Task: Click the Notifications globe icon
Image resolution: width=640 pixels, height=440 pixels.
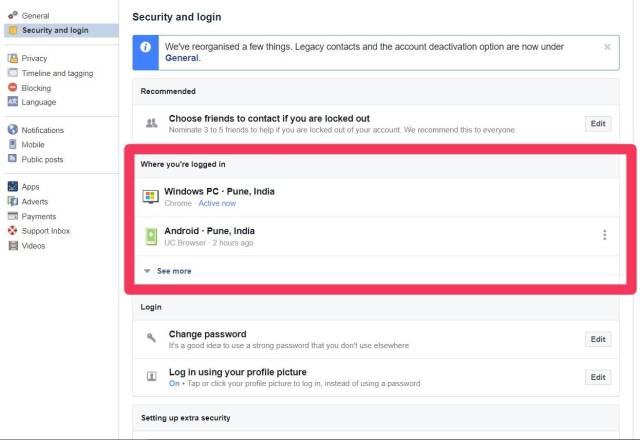Action: coord(13,130)
